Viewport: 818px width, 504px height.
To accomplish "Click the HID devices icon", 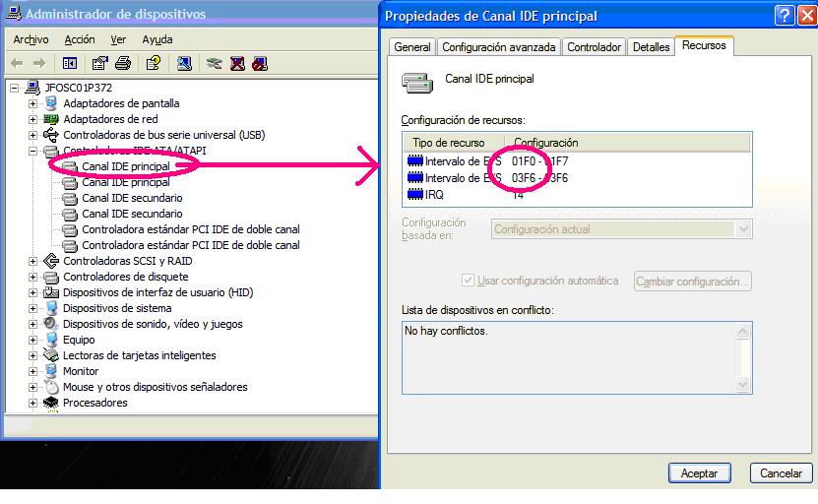I will click(51, 292).
